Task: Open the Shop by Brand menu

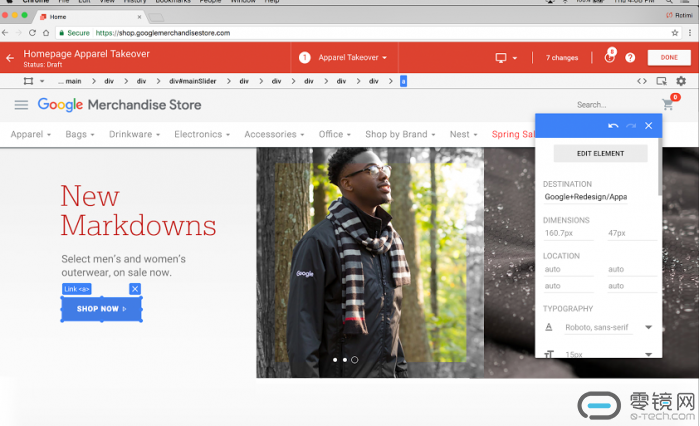Action: [401, 134]
